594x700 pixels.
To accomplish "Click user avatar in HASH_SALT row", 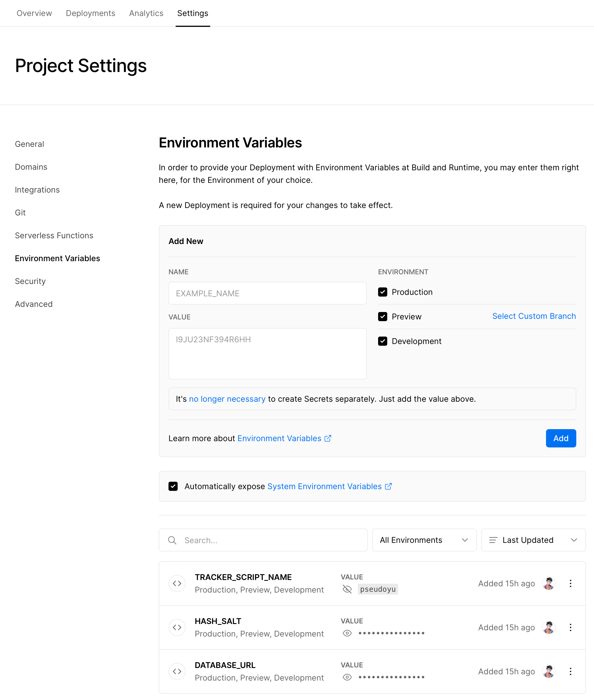I will click(x=549, y=627).
